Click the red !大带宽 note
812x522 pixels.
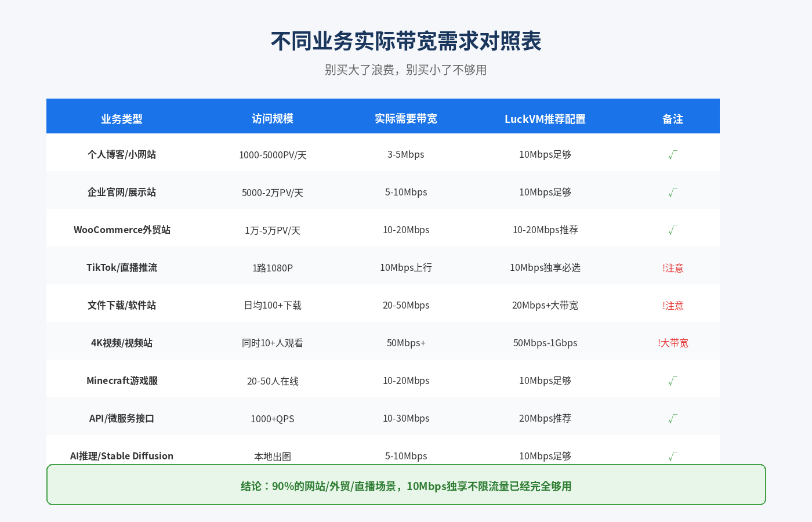[673, 343]
